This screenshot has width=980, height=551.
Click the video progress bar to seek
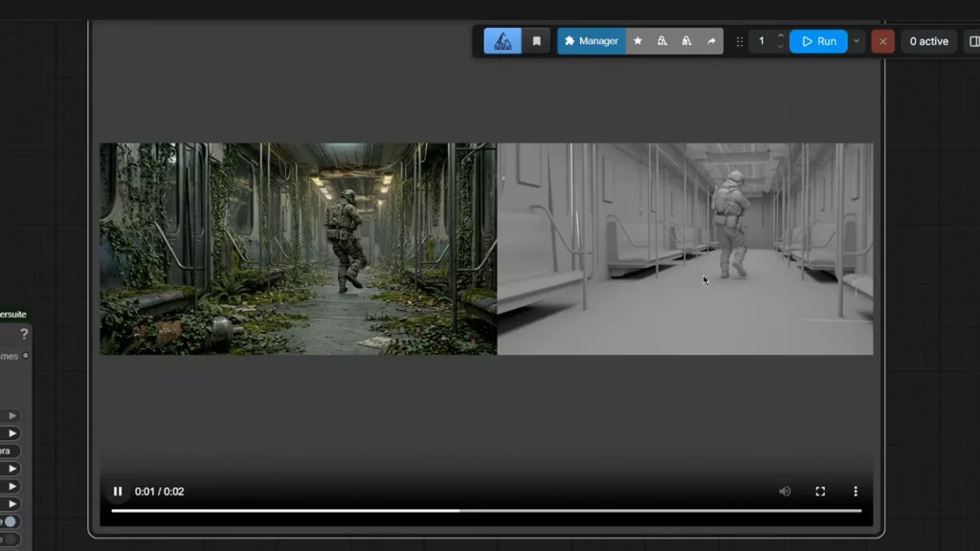(486, 511)
